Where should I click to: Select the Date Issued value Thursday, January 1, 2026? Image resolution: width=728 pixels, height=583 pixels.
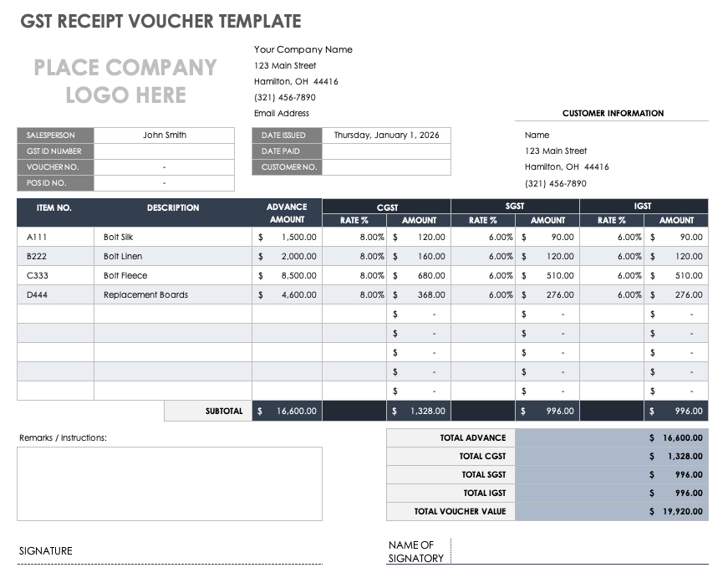tap(386, 135)
